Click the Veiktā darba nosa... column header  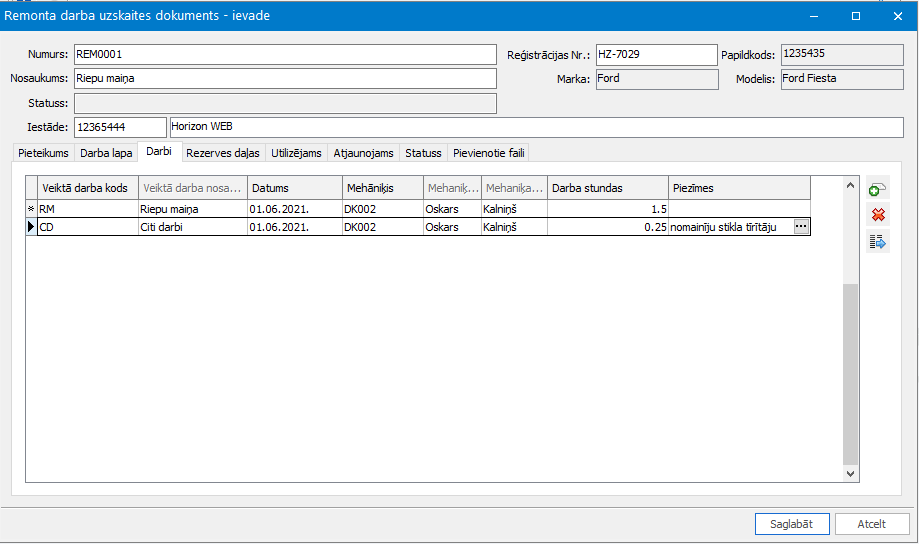pyautogui.click(x=193, y=188)
